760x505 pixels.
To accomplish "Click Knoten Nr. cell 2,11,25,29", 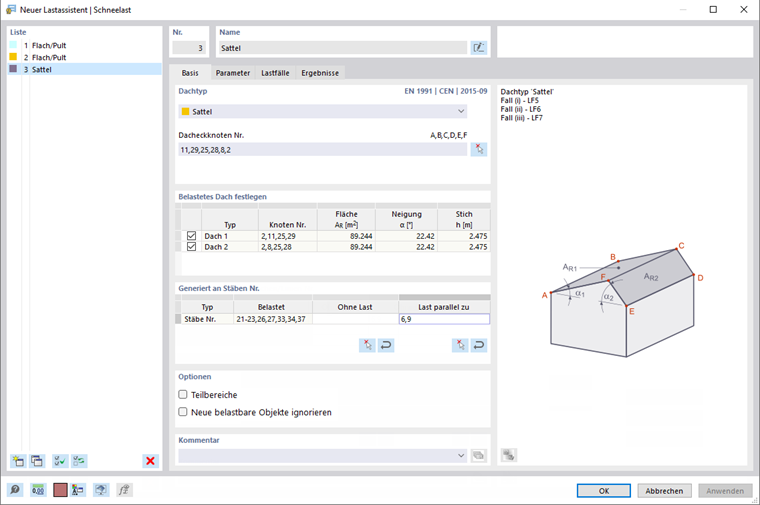I will (x=288, y=236).
